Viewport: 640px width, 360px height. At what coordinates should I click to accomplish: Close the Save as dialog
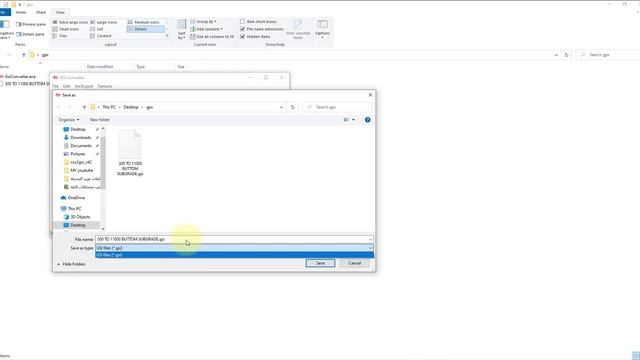coord(370,95)
